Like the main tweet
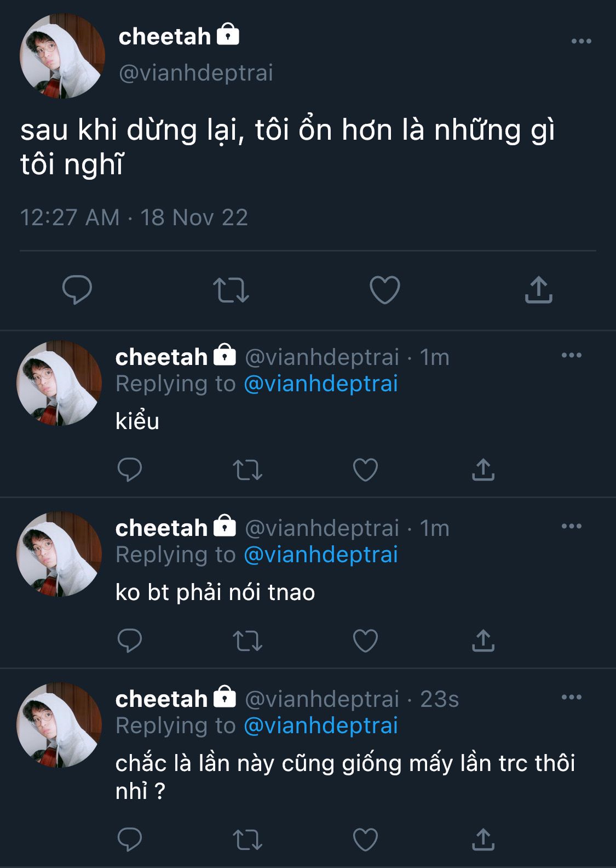This screenshot has width=616, height=868. (x=385, y=289)
